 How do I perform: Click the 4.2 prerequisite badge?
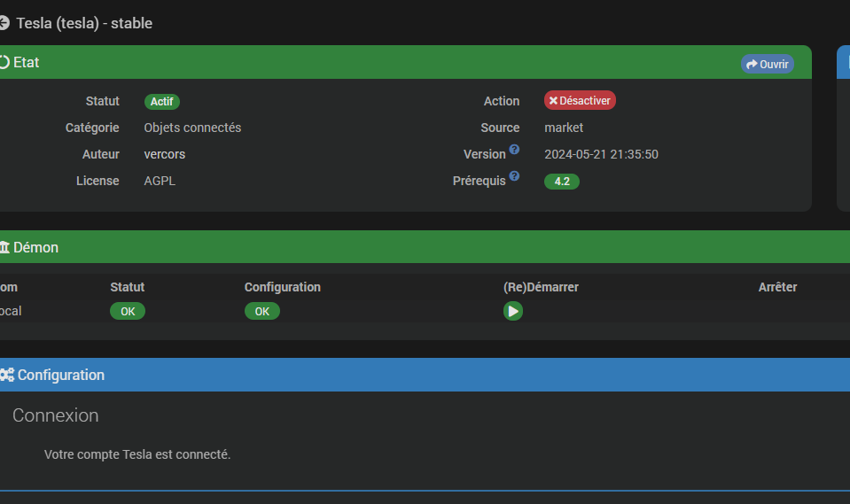(x=562, y=182)
